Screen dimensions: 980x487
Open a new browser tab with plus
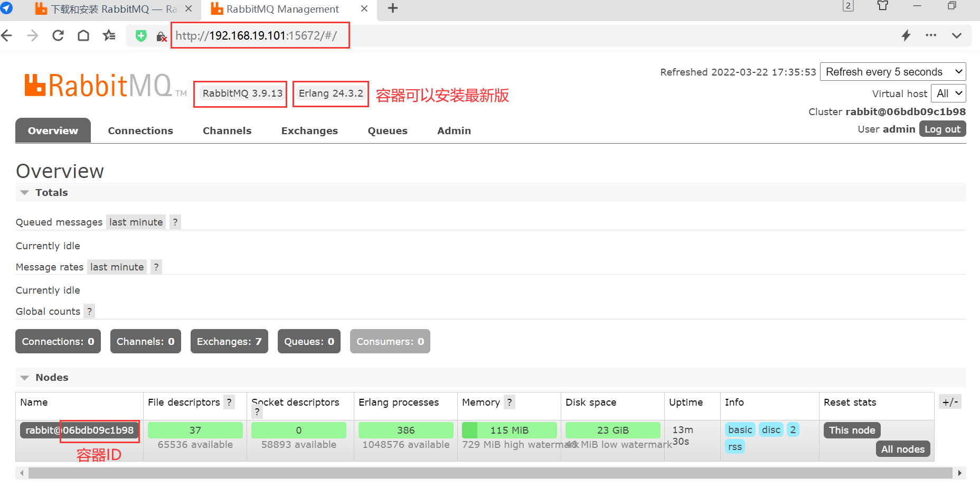[393, 8]
